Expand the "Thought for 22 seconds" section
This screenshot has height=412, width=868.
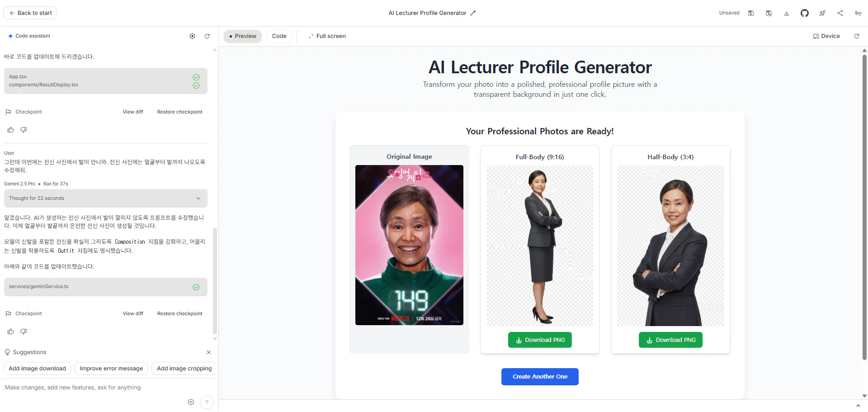coord(105,198)
